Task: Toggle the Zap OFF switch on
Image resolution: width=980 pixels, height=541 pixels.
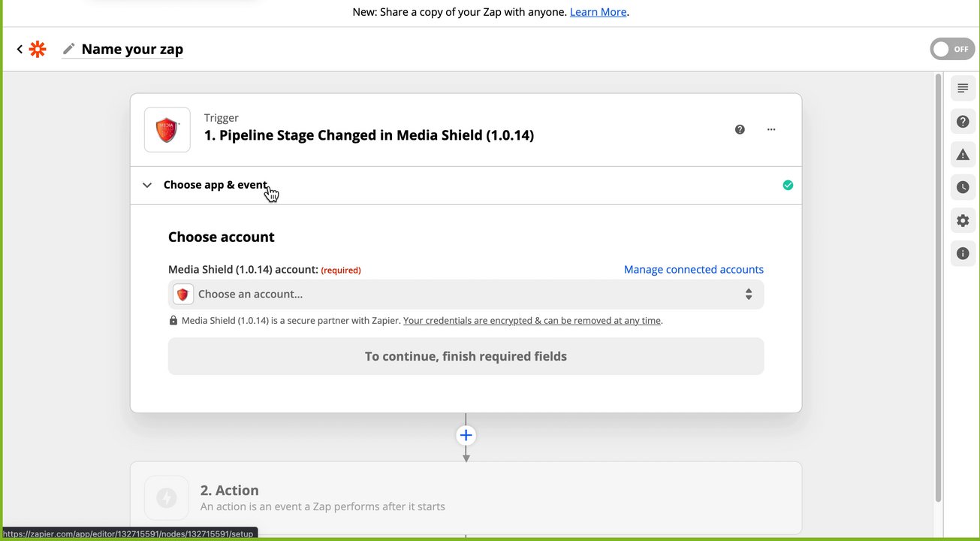Action: click(x=952, y=50)
